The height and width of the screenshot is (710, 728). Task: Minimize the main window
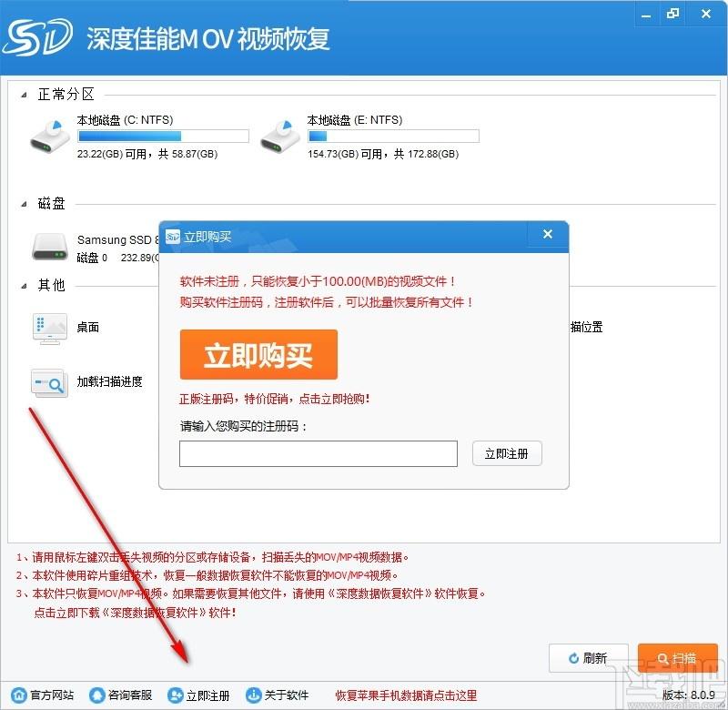(646, 15)
